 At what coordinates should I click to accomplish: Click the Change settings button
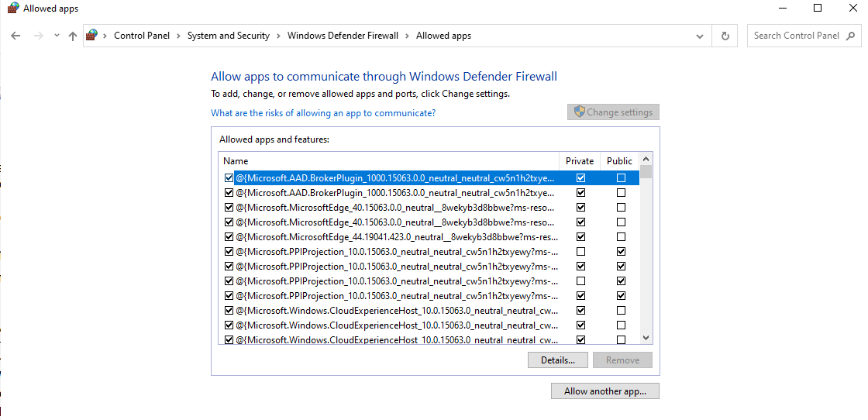point(613,112)
